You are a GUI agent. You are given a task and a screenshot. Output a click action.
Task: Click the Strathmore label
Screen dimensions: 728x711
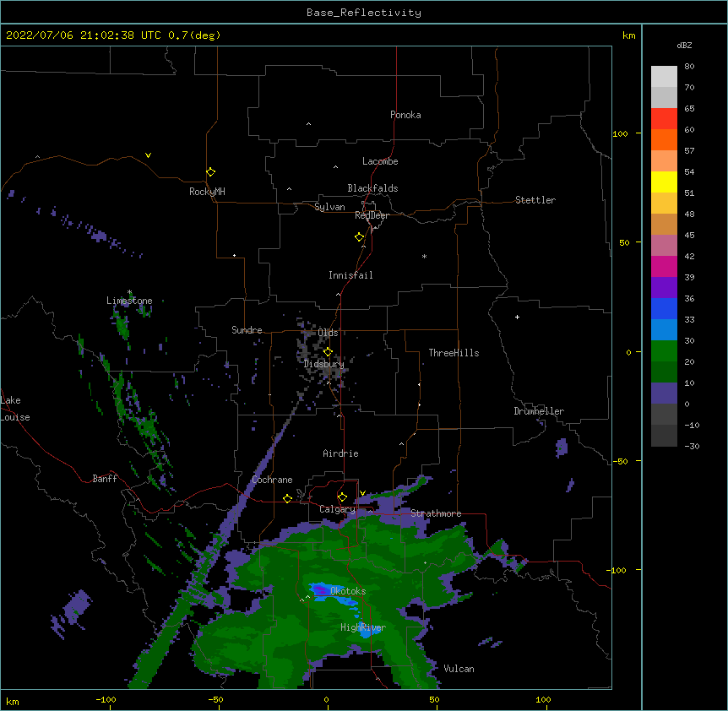[x=436, y=513]
